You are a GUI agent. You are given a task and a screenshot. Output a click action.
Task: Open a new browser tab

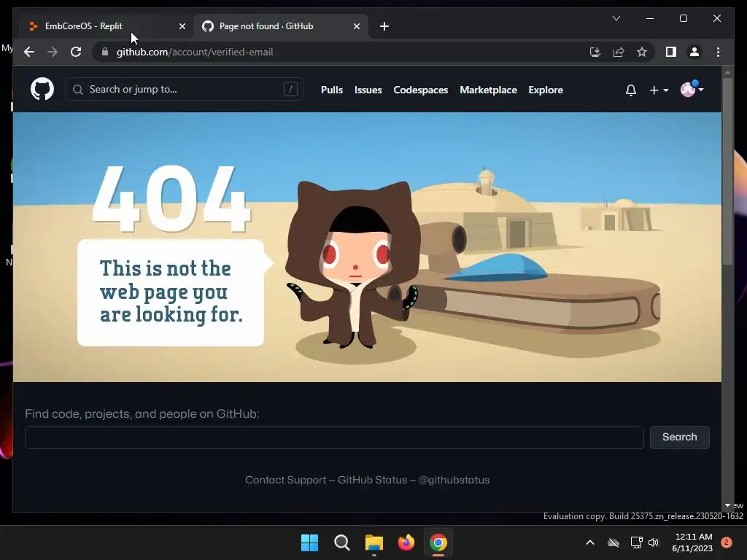coord(384,26)
